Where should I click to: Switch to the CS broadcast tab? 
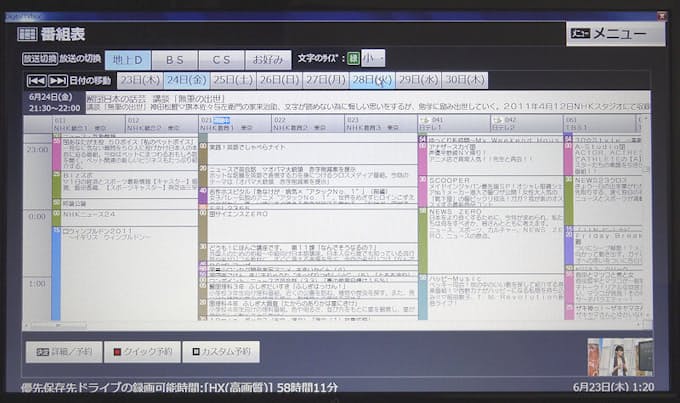point(220,60)
